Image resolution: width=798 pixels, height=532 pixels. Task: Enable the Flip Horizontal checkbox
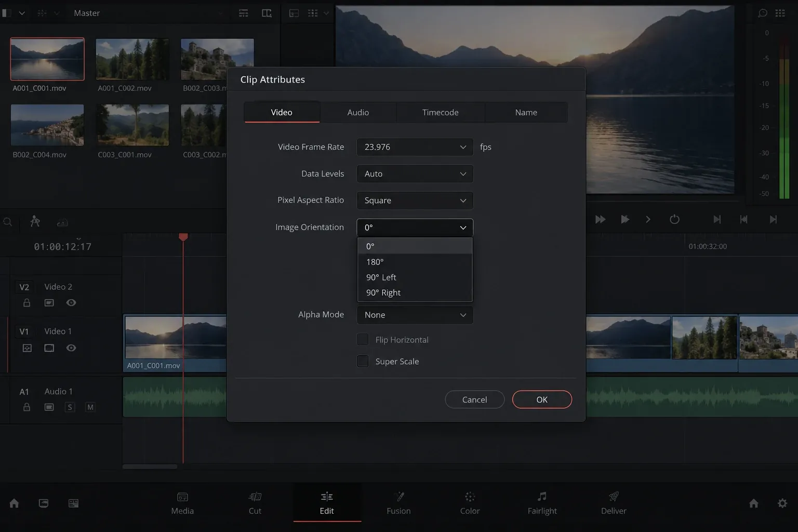[x=363, y=340]
